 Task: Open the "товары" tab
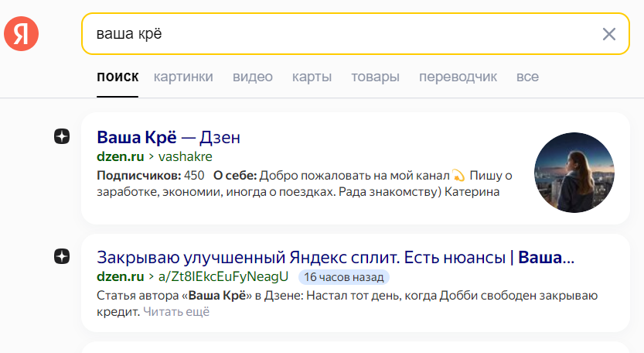[375, 77]
